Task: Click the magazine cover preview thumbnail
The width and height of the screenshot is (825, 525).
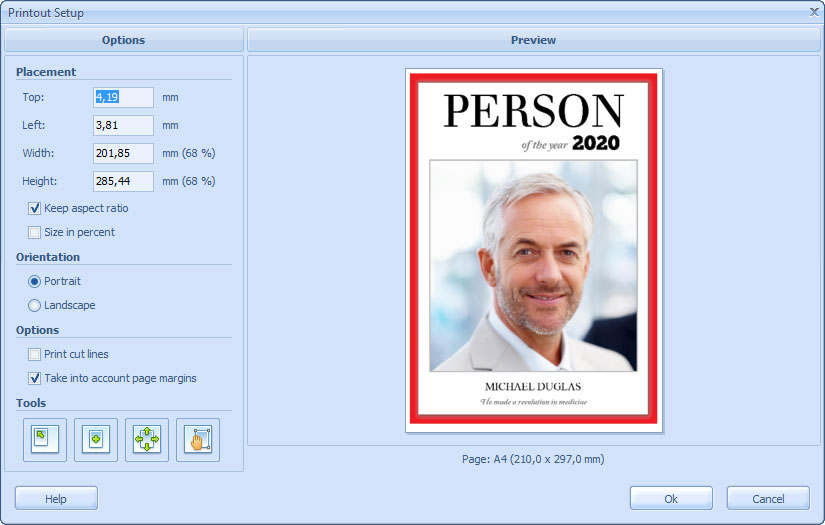Action: coord(534,250)
